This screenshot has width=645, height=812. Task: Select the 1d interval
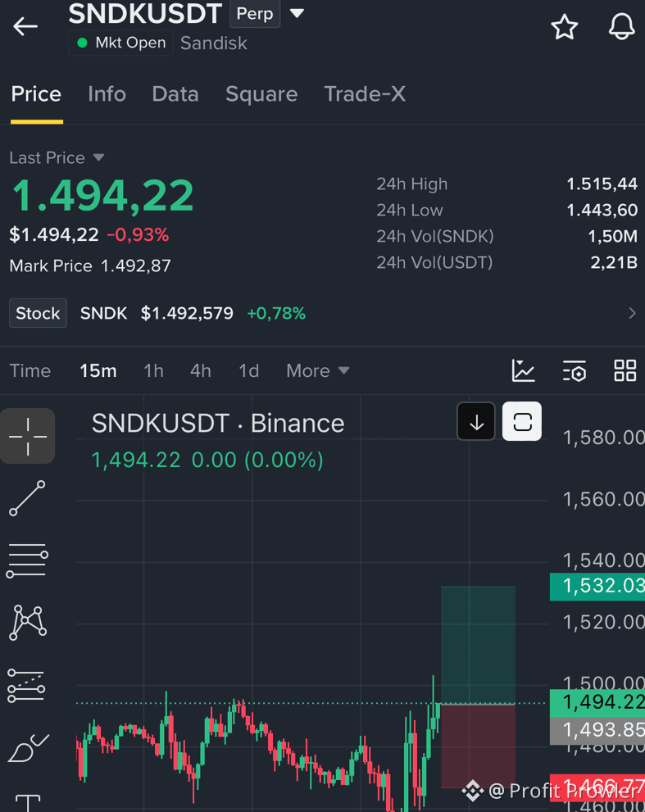(x=248, y=371)
